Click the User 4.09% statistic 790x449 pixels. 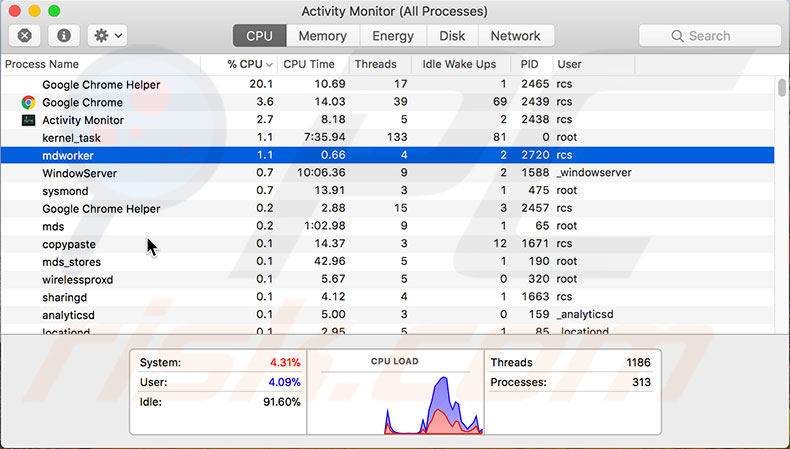pyautogui.click(x=220, y=382)
